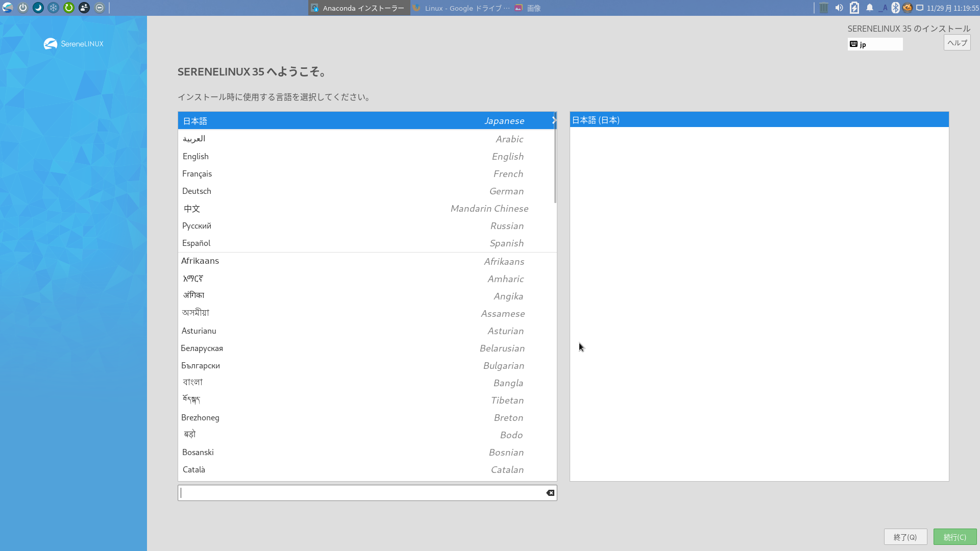980x551 pixels.
Task: Click the moon sleep icon
Action: pos(38,8)
